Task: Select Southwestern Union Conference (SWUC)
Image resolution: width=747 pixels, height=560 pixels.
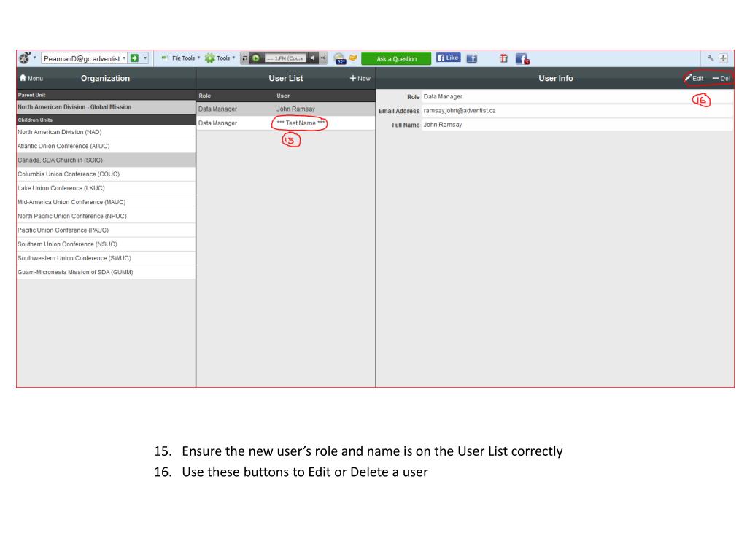Action: click(x=106, y=258)
